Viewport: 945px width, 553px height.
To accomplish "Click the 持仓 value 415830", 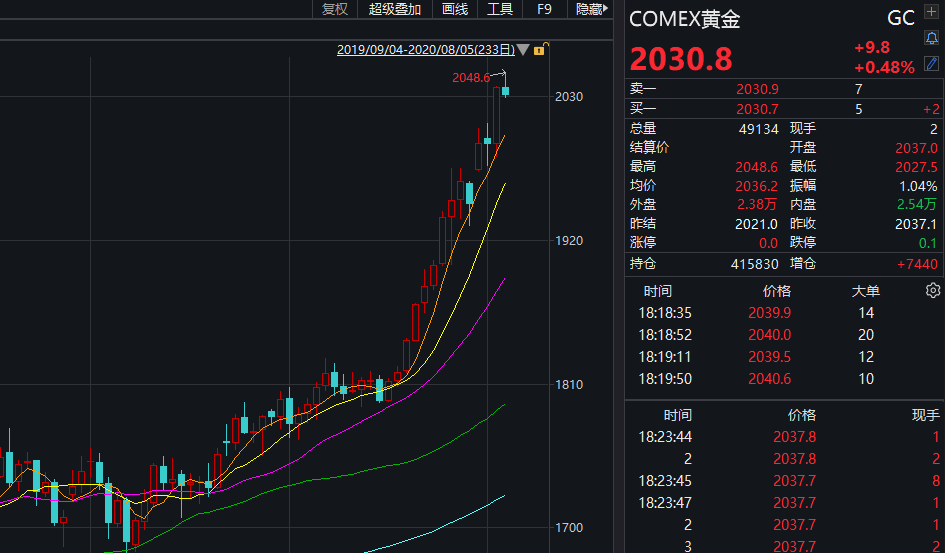I will [x=755, y=264].
